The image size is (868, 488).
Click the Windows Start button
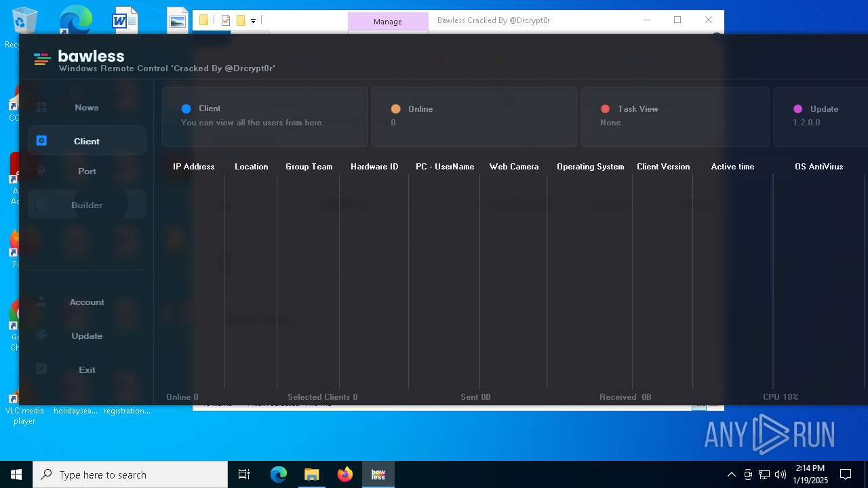click(x=16, y=474)
